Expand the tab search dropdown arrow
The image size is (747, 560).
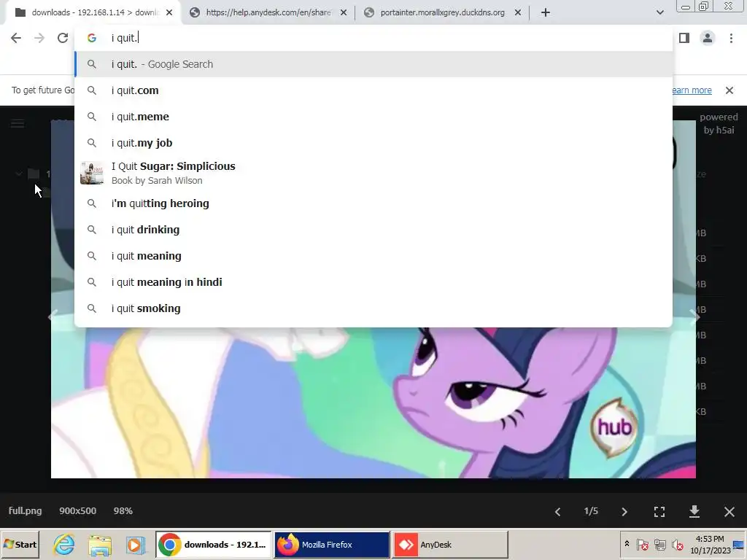tap(659, 12)
